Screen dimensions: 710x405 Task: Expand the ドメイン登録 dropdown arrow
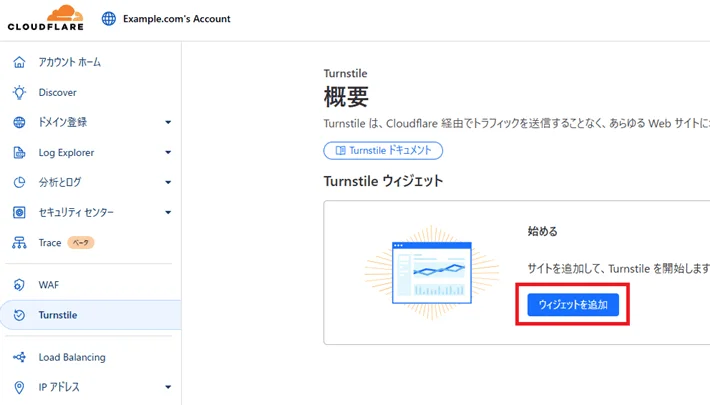(x=168, y=123)
